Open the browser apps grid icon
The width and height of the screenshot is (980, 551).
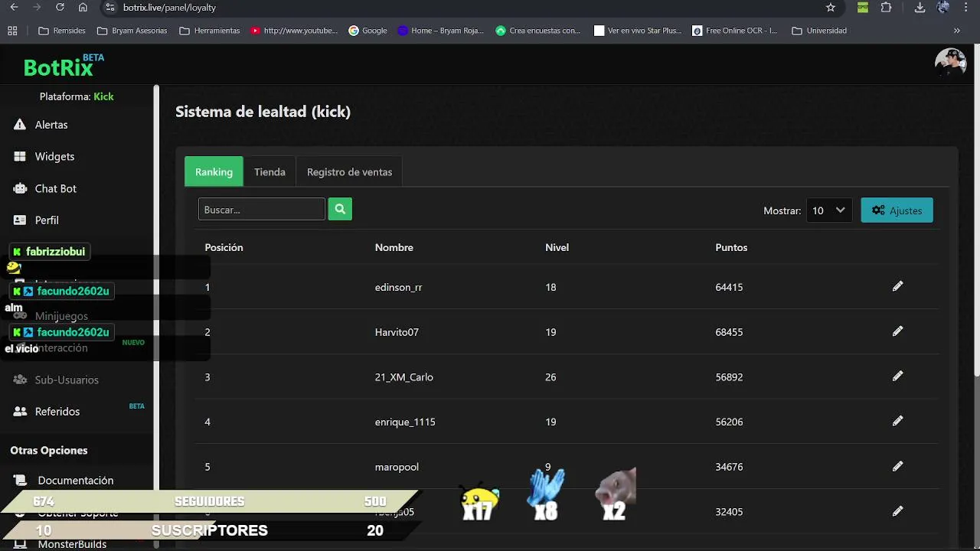[x=12, y=31]
